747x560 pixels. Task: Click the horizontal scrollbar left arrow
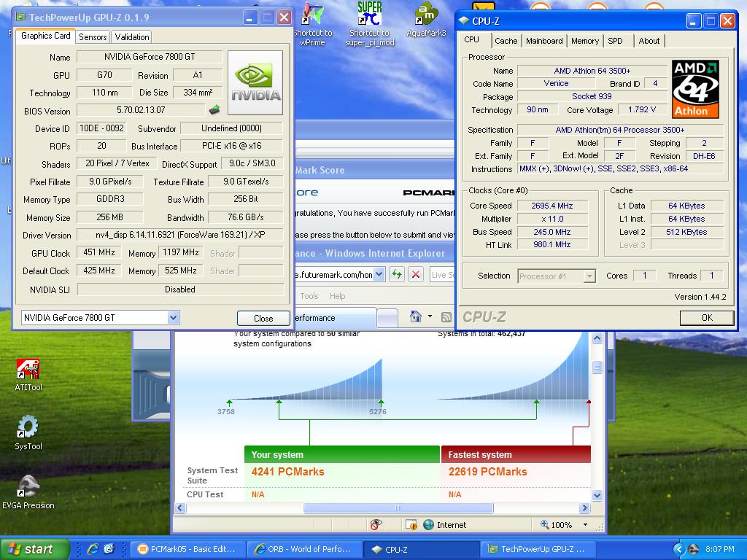pos(181,507)
